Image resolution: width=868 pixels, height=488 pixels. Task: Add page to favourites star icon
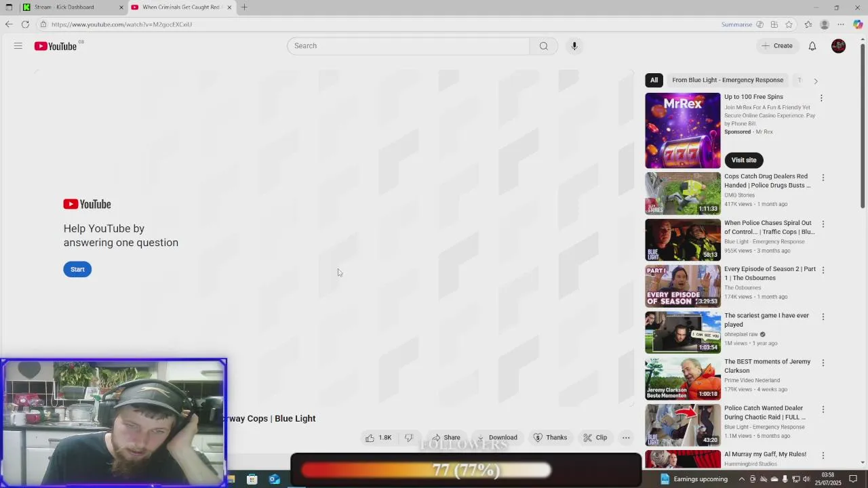pyautogui.click(x=789, y=24)
